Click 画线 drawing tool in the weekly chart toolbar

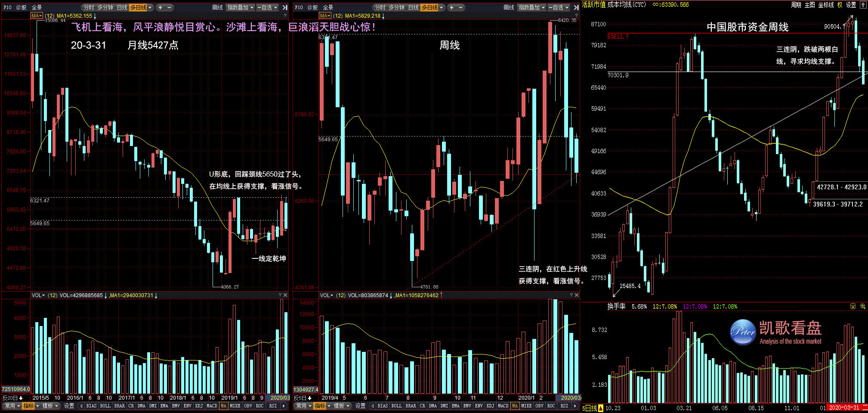coord(509,7)
